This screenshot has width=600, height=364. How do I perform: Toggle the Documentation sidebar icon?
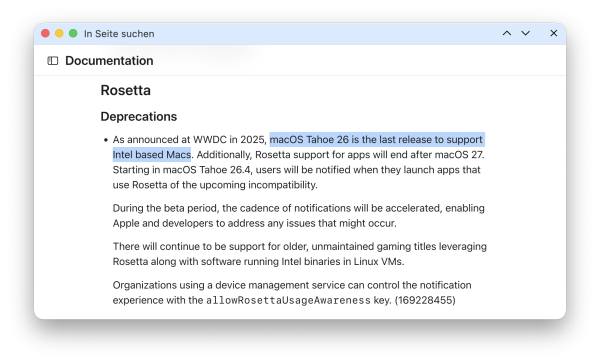52,61
